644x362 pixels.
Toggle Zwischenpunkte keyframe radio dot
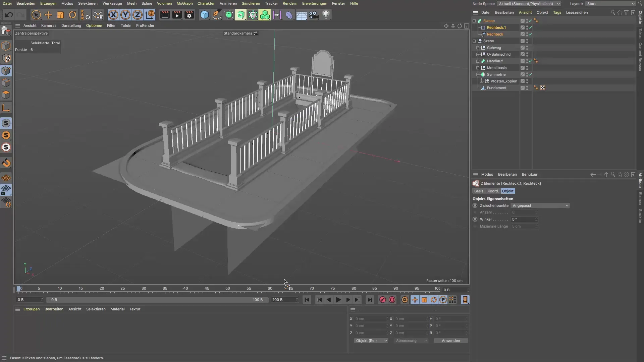(x=475, y=205)
